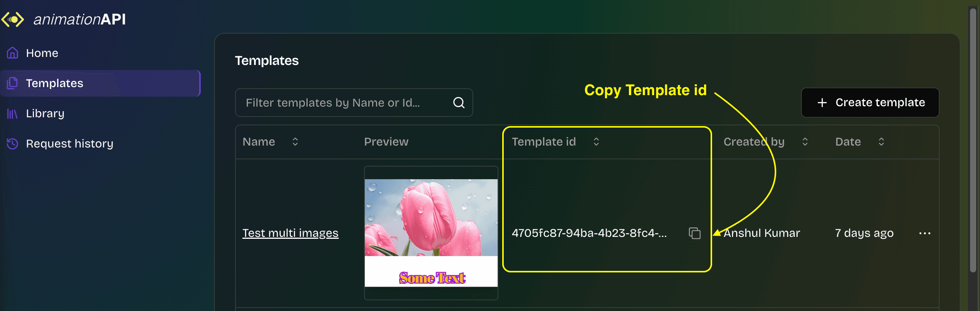
Task: Click the animationAPI logo icon
Action: point(13,18)
